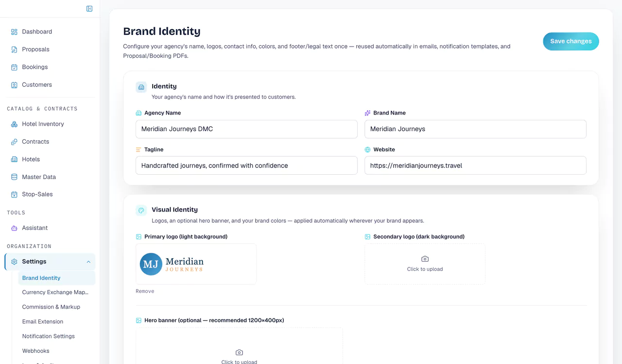Click the Visual Identity palette icon
622x364 pixels.
click(141, 210)
